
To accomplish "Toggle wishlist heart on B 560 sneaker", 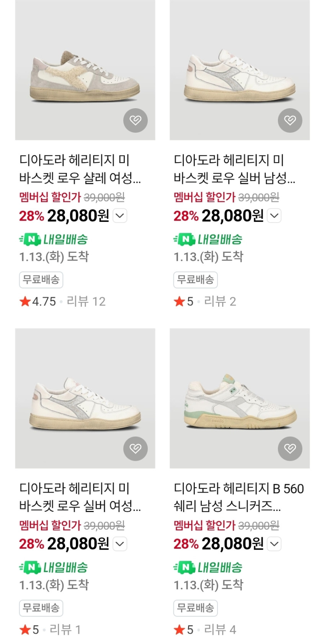I will pos(290,449).
